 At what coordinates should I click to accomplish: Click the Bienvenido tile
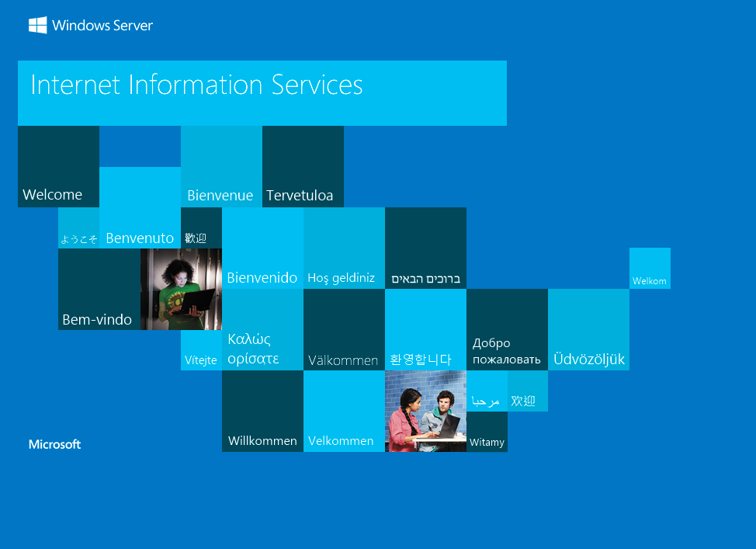(x=262, y=248)
